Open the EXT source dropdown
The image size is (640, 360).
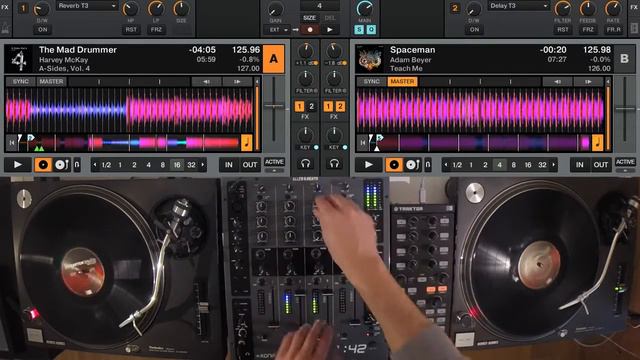[x=278, y=30]
